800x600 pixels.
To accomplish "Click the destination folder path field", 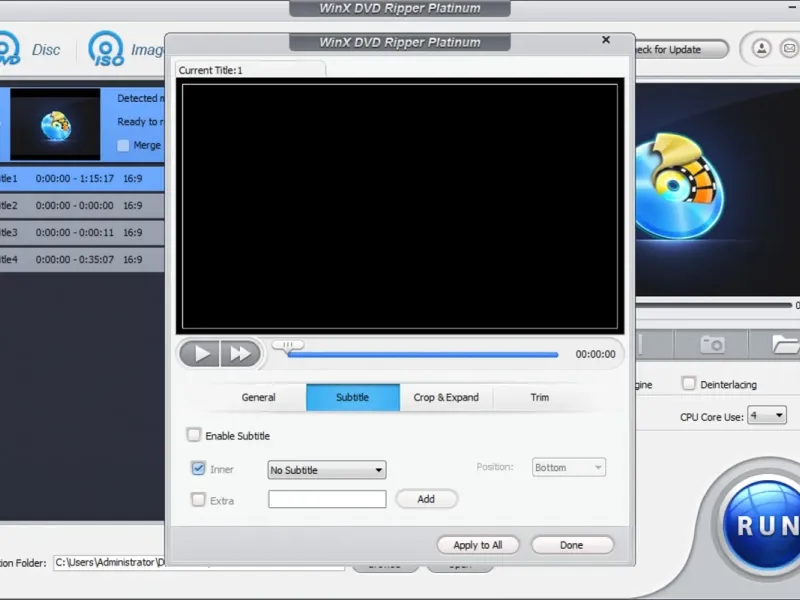I will coord(110,562).
